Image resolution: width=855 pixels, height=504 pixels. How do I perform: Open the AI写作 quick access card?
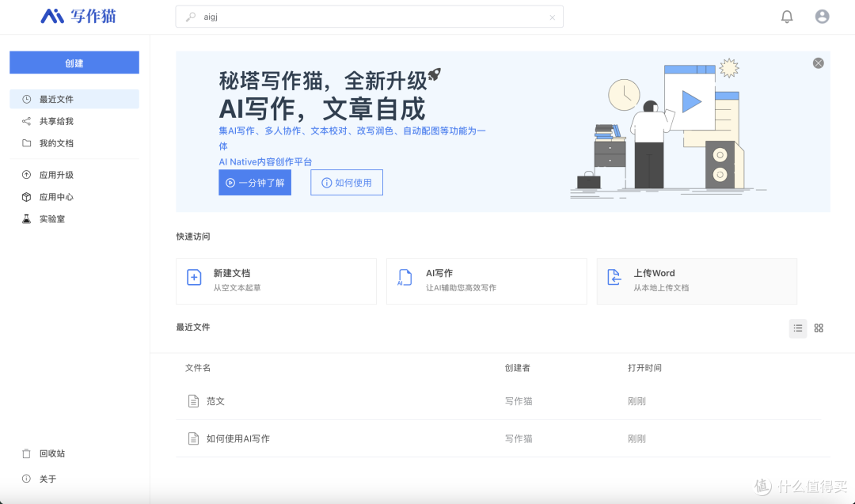click(486, 281)
